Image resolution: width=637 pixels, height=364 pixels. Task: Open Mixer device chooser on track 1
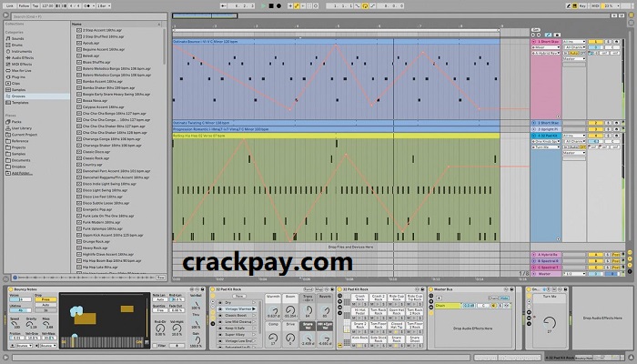point(546,47)
